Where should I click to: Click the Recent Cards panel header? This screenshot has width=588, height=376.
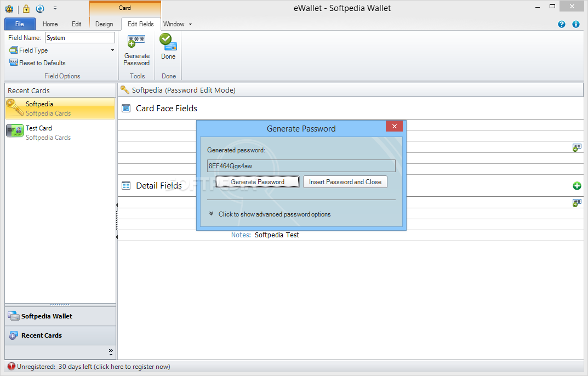pyautogui.click(x=60, y=90)
